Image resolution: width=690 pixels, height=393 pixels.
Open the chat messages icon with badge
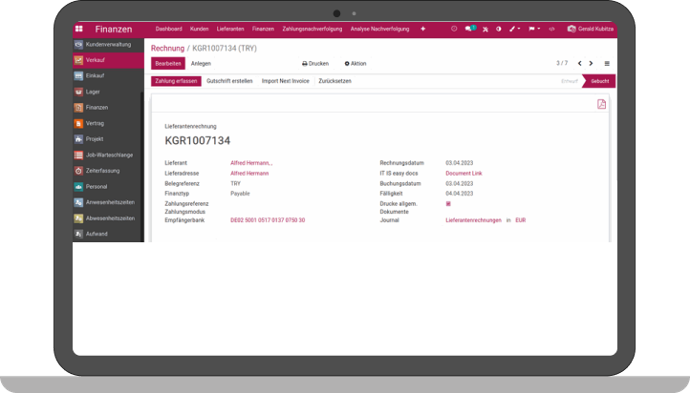tap(470, 29)
